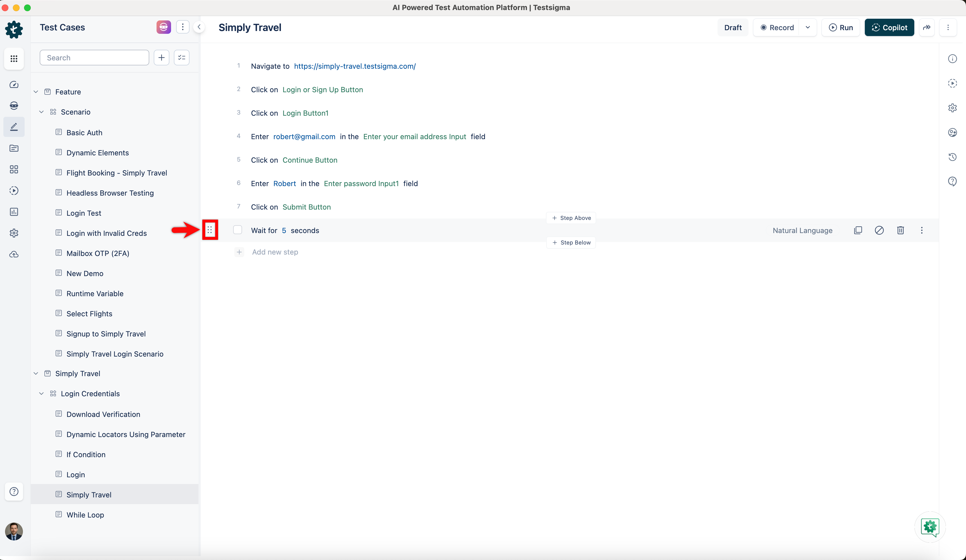Collapse the Scenario folder
The height and width of the screenshot is (560, 966).
point(41,112)
